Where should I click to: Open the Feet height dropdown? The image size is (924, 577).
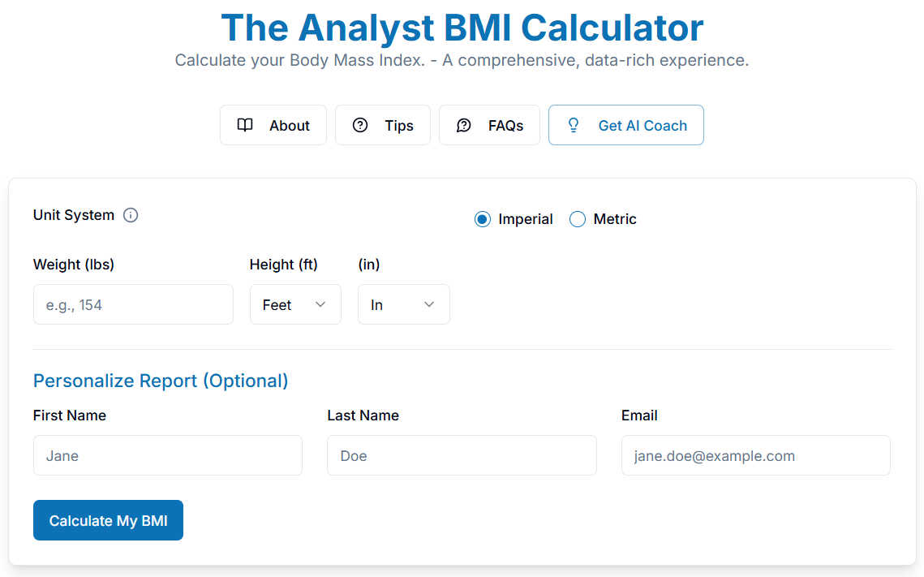295,304
